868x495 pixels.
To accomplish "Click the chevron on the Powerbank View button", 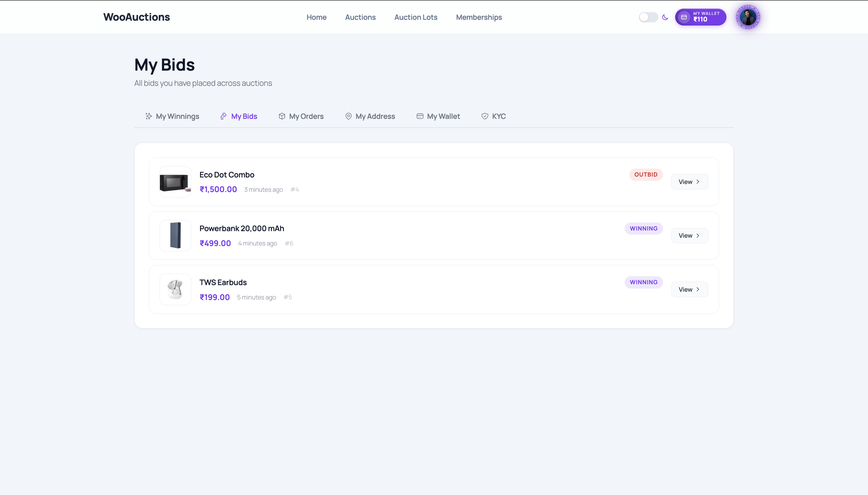I will click(x=698, y=235).
